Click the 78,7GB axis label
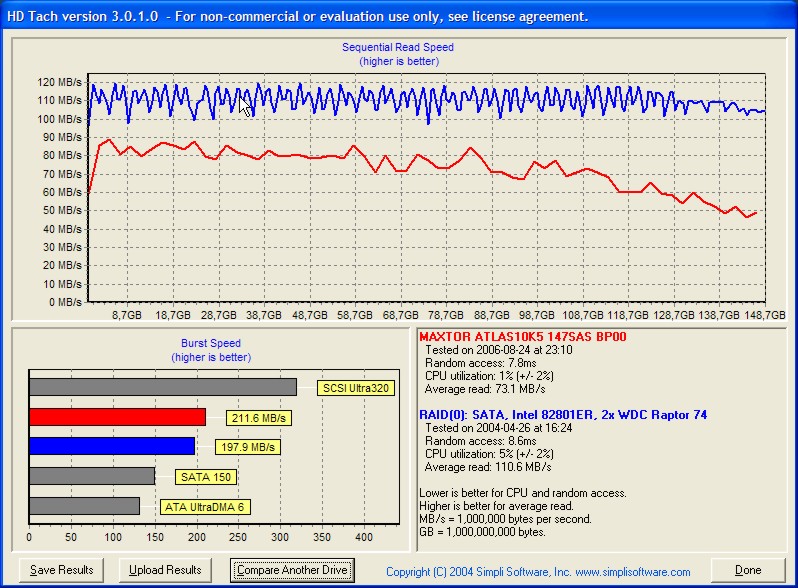The height and width of the screenshot is (588, 798). click(x=446, y=315)
